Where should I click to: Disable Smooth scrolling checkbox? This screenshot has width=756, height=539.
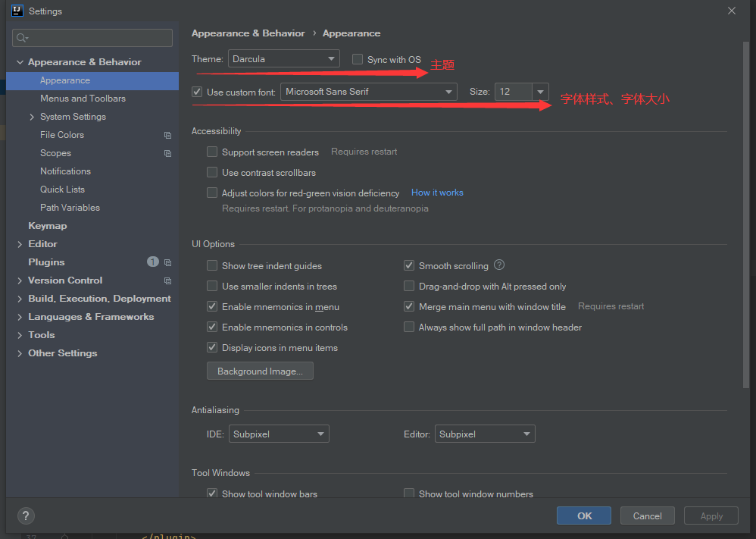pyautogui.click(x=409, y=265)
